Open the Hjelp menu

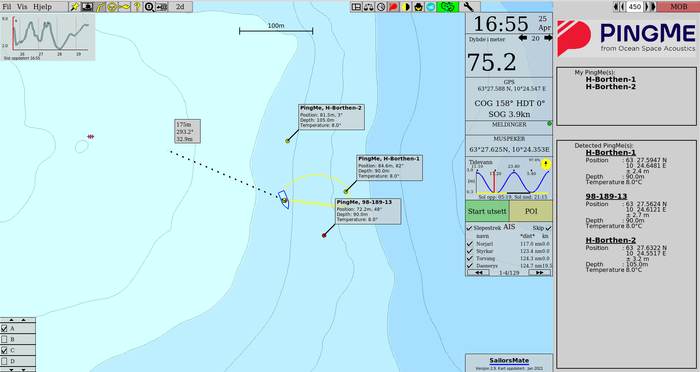click(x=42, y=7)
